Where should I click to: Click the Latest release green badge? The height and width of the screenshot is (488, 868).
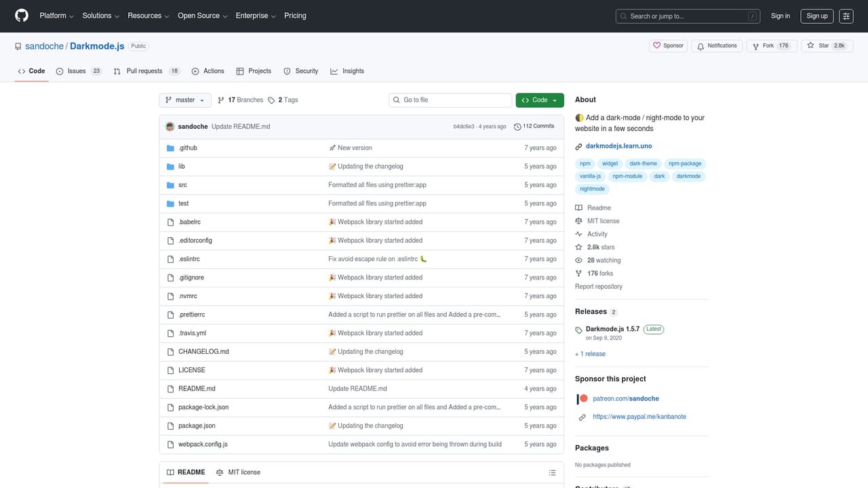click(653, 329)
